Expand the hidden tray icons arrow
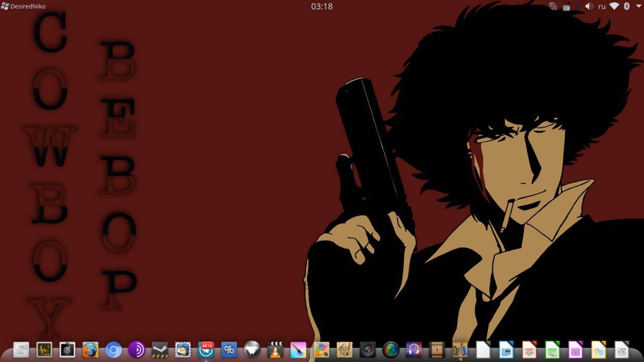This screenshot has width=644, height=362. tap(638, 7)
